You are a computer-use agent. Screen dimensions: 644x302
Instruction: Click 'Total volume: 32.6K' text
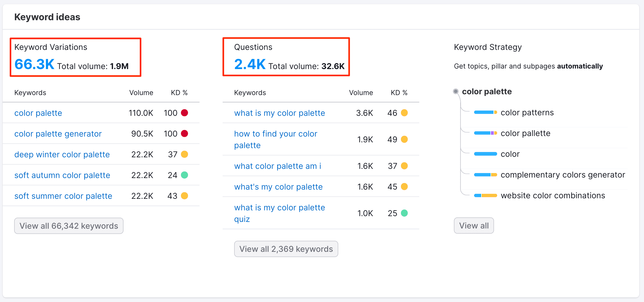click(307, 66)
